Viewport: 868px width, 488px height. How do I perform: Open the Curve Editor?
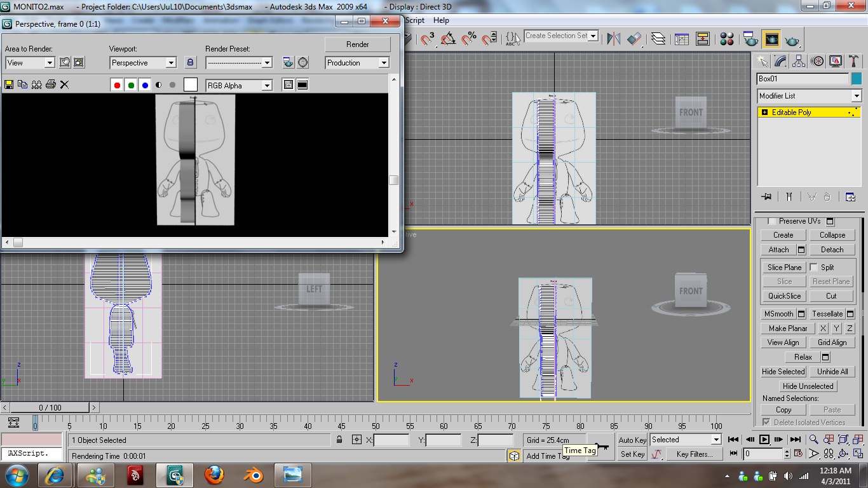click(682, 39)
